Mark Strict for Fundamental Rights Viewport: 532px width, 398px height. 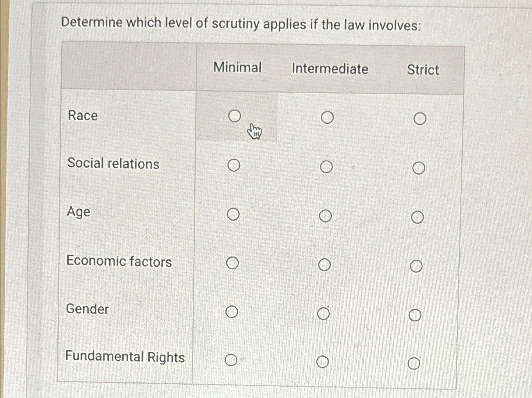click(x=414, y=364)
